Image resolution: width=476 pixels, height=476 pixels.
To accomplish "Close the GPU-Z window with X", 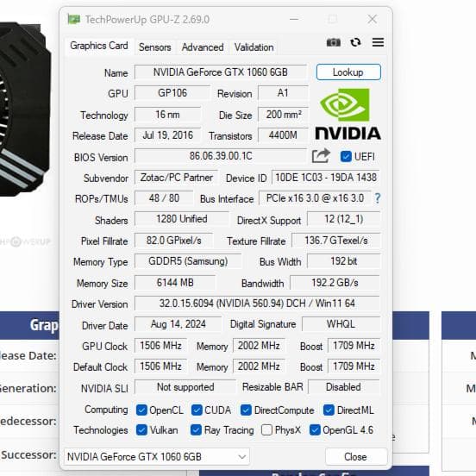I will (373, 20).
